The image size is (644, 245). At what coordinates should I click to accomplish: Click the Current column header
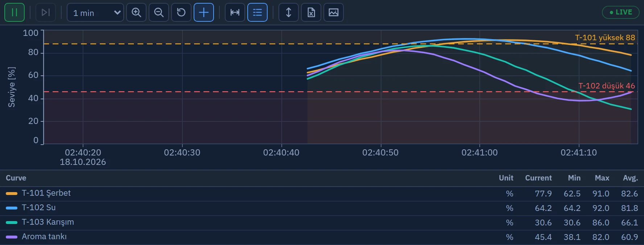click(538, 178)
